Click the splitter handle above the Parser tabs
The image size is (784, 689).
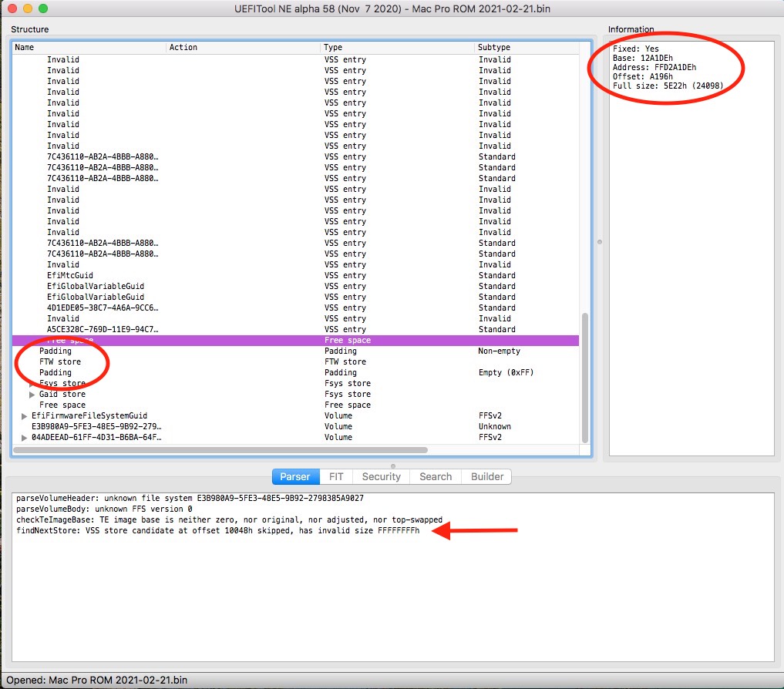(x=393, y=466)
